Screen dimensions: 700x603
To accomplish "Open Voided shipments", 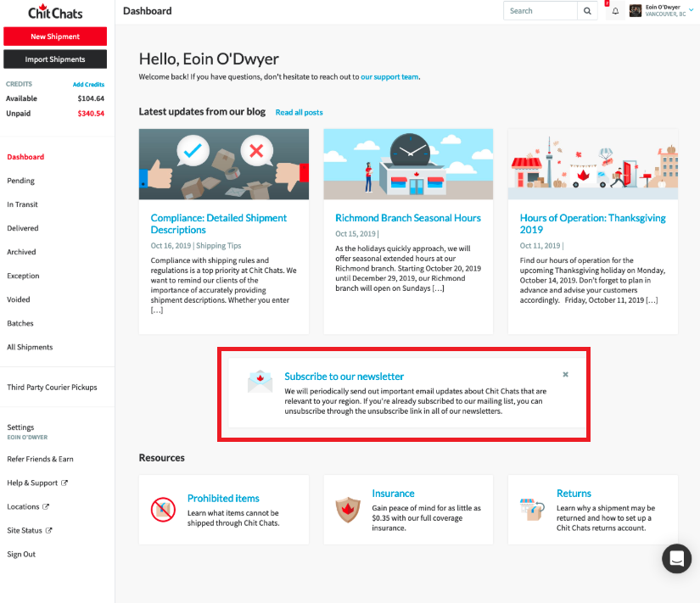I will click(19, 299).
